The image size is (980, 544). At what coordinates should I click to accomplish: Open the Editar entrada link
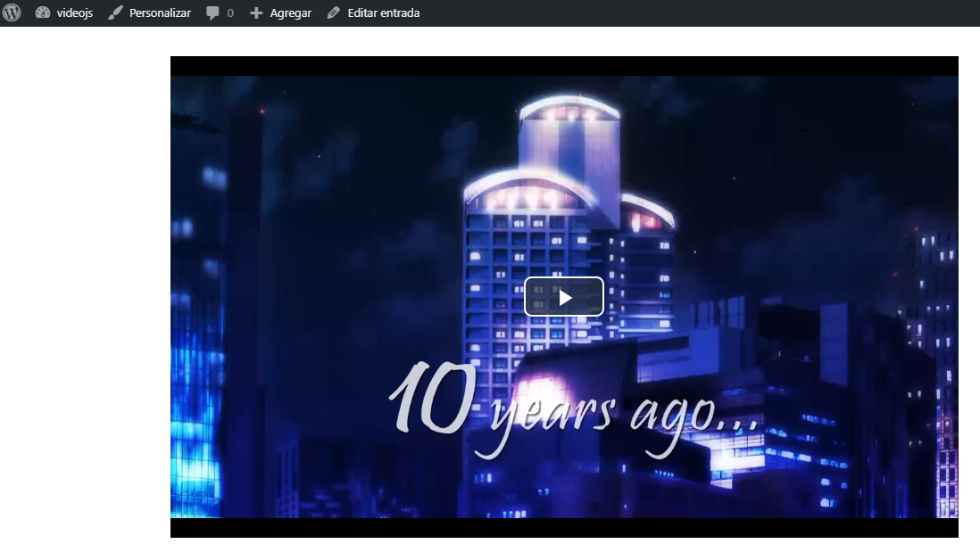(383, 12)
